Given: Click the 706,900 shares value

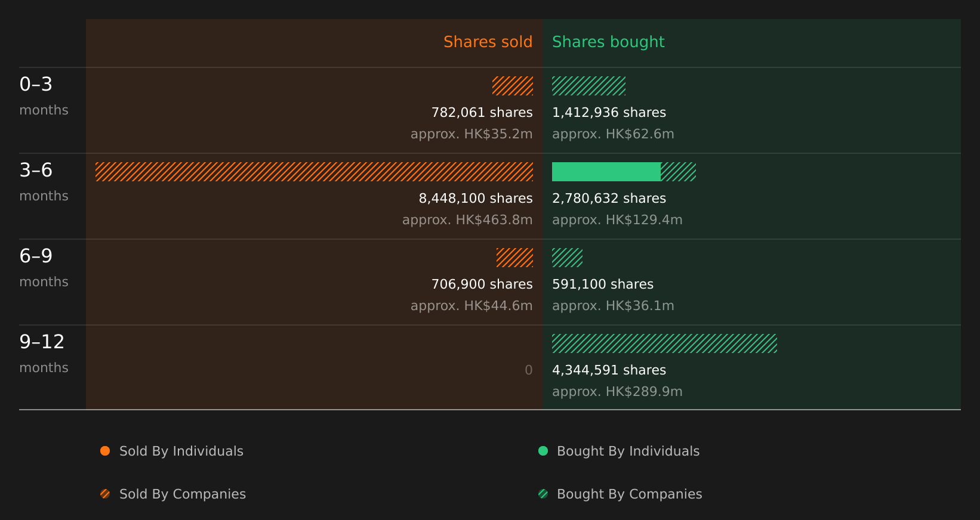Looking at the screenshot, I should (x=482, y=284).
